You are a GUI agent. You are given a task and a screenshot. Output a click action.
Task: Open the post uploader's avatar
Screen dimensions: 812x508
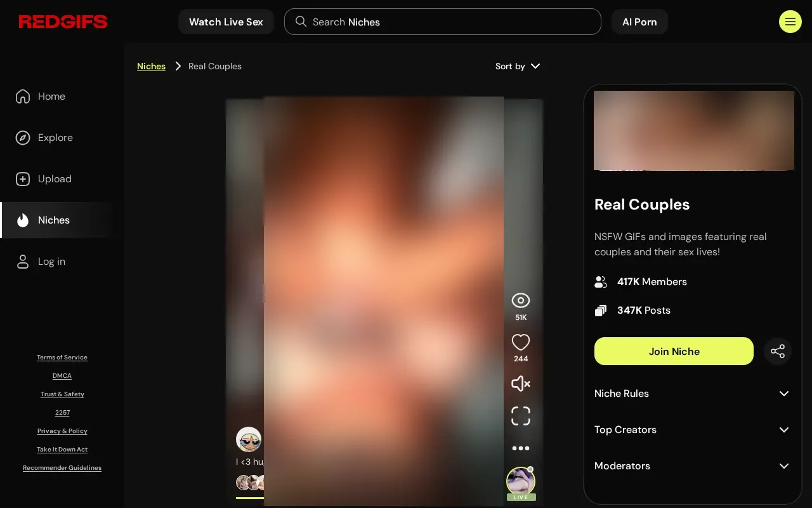249,439
